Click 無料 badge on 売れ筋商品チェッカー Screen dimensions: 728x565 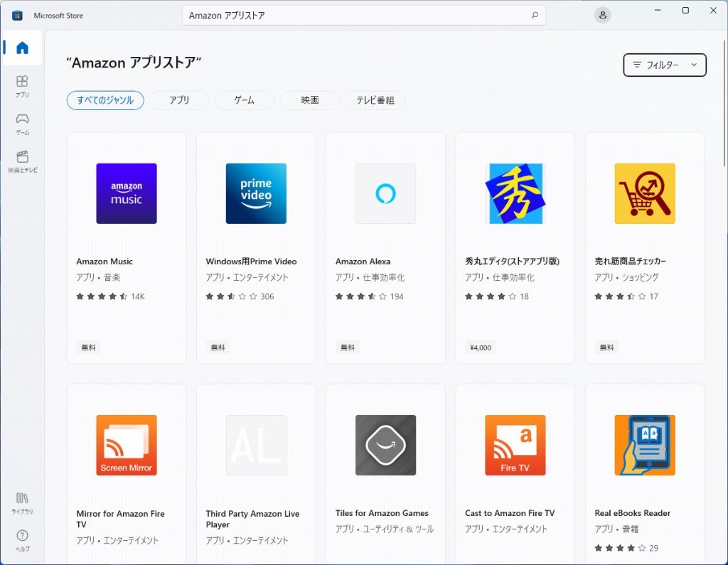click(x=607, y=348)
